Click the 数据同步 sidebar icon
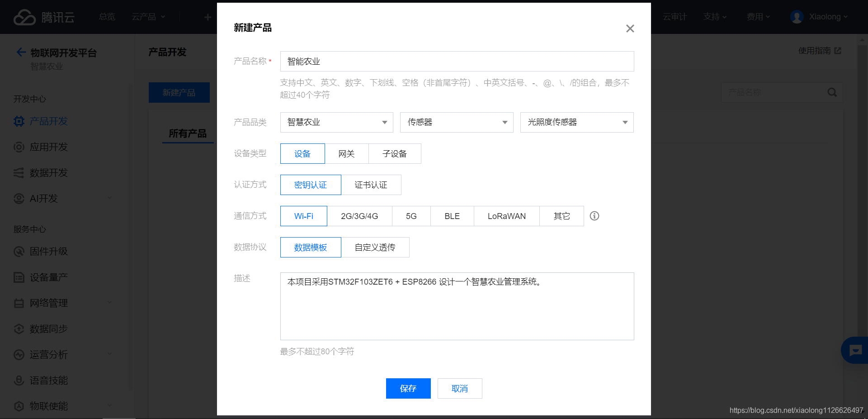Image resolution: width=868 pixels, height=419 pixels. pyautogui.click(x=19, y=329)
